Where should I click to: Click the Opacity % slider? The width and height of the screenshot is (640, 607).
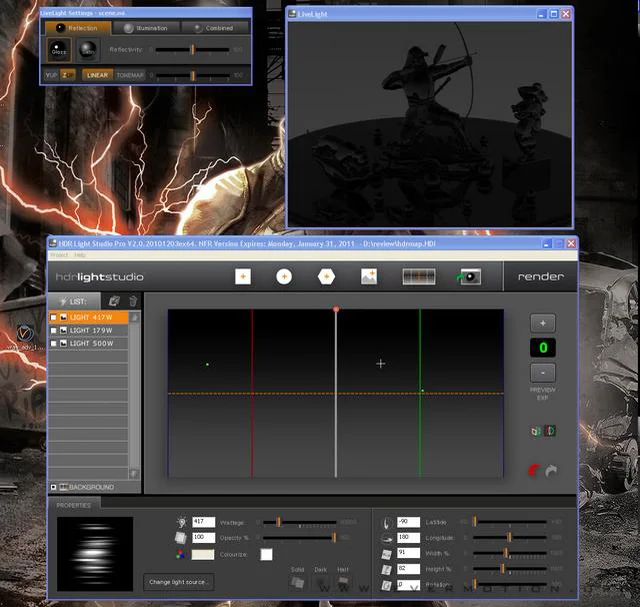tap(299, 538)
